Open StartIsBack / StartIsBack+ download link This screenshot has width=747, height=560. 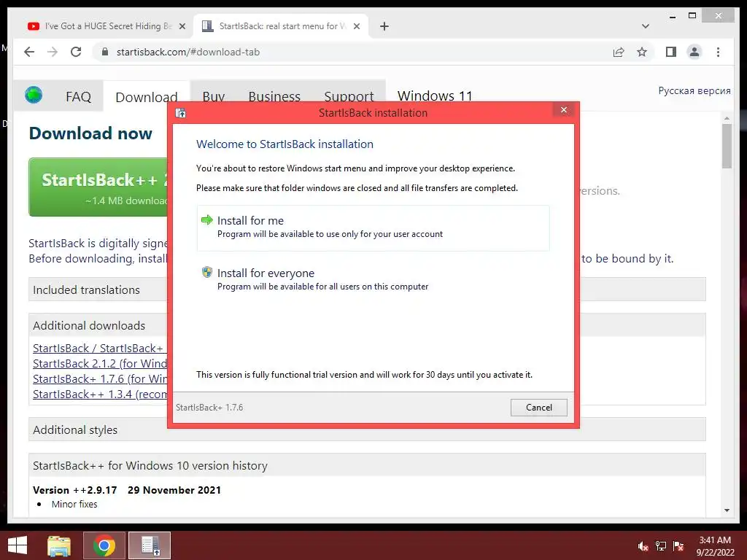click(x=98, y=348)
